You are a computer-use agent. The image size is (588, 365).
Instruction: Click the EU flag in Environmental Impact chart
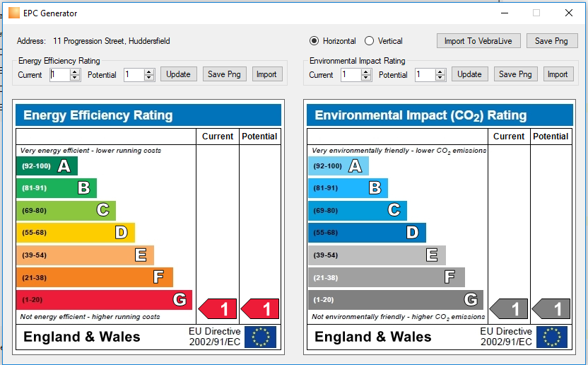(552, 337)
